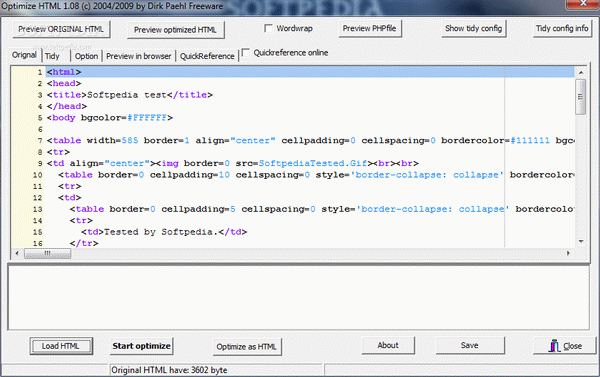The width and height of the screenshot is (600, 377).
Task: Click the <html> line in editor
Action: pos(310,72)
